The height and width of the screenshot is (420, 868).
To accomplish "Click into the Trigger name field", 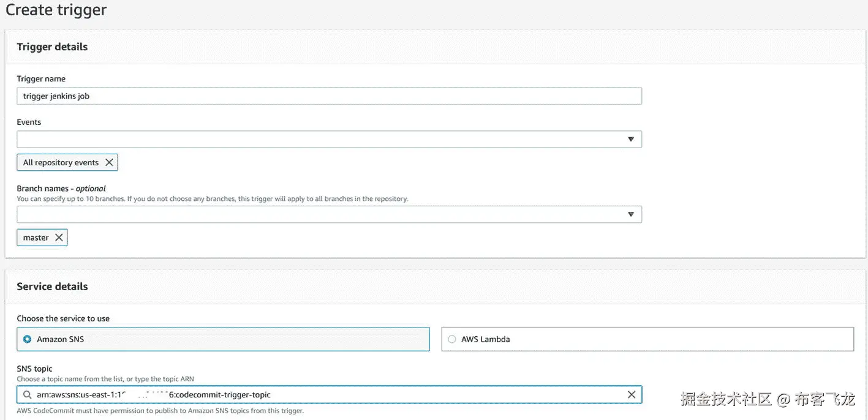I will 329,96.
